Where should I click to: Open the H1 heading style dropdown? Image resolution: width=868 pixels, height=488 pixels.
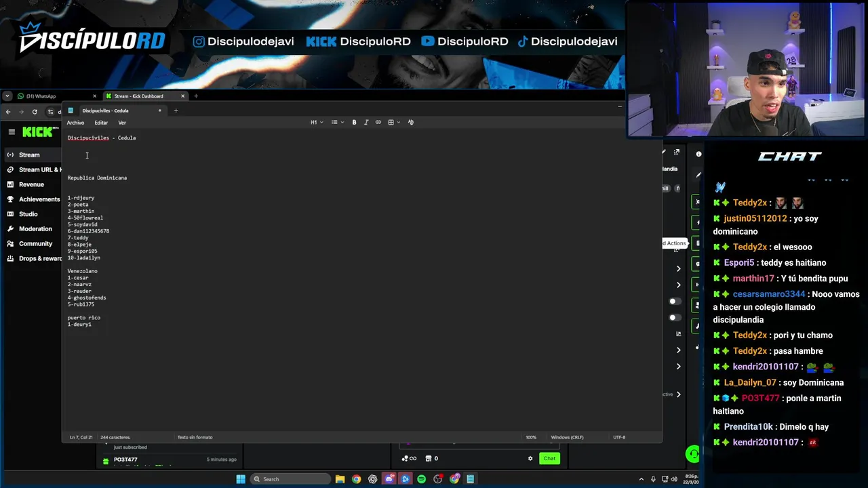tap(317, 123)
